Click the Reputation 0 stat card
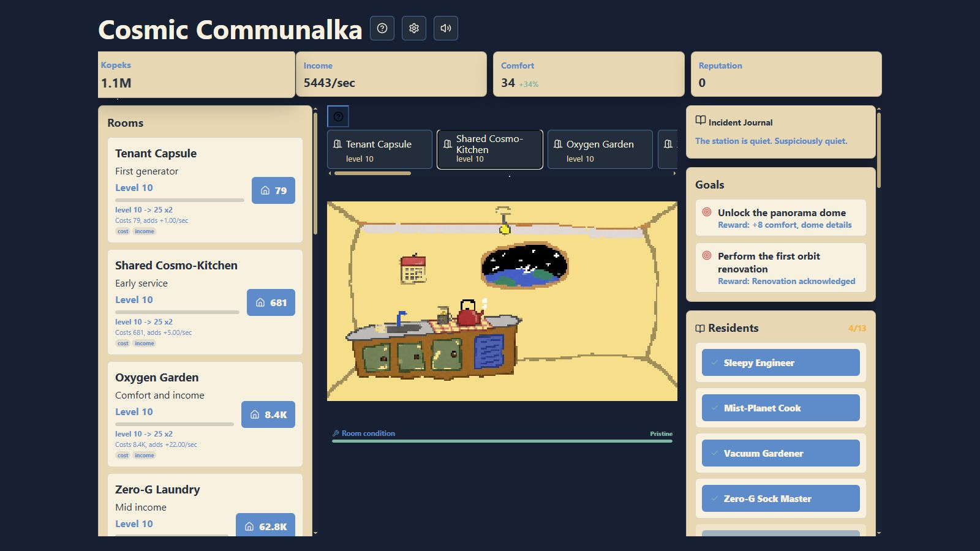Screen dimensions: 980x551 pyautogui.click(x=786, y=74)
